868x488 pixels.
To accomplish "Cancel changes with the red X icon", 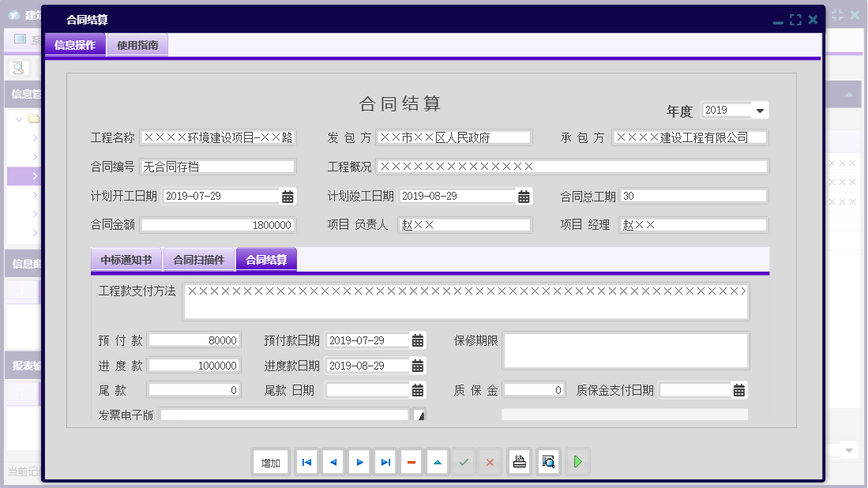I will 490,462.
